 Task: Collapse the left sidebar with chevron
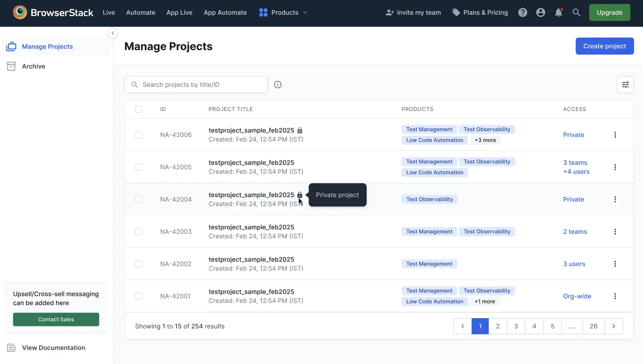(x=113, y=33)
